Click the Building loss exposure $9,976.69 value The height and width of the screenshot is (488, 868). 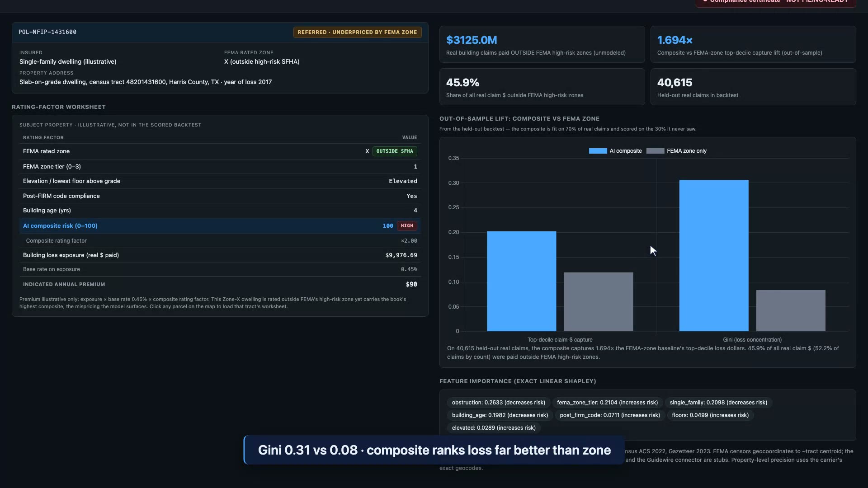pyautogui.click(x=401, y=255)
